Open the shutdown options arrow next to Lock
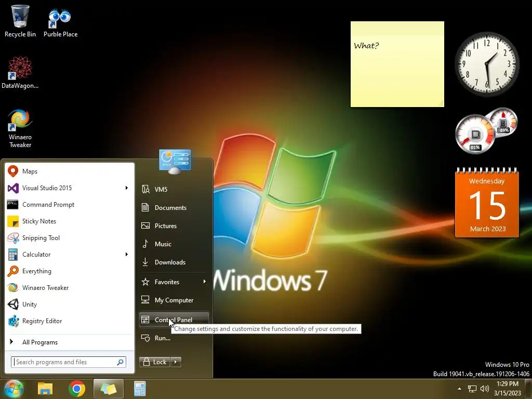This screenshot has height=399, width=532. pyautogui.click(x=176, y=362)
